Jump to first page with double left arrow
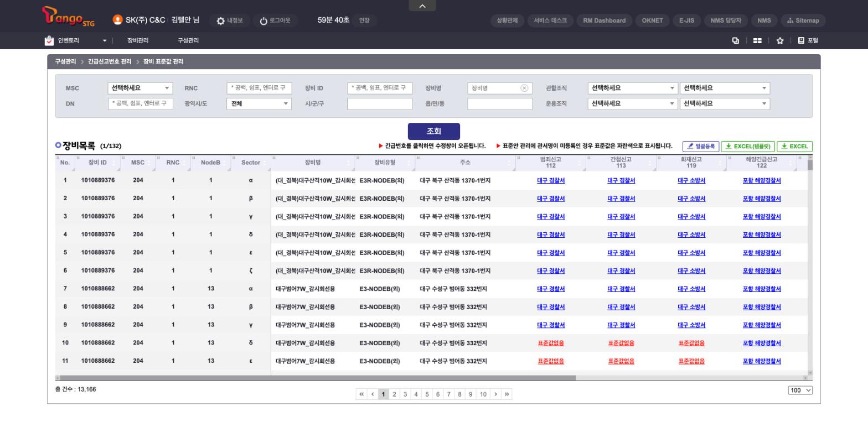The height and width of the screenshot is (427, 868). (362, 394)
